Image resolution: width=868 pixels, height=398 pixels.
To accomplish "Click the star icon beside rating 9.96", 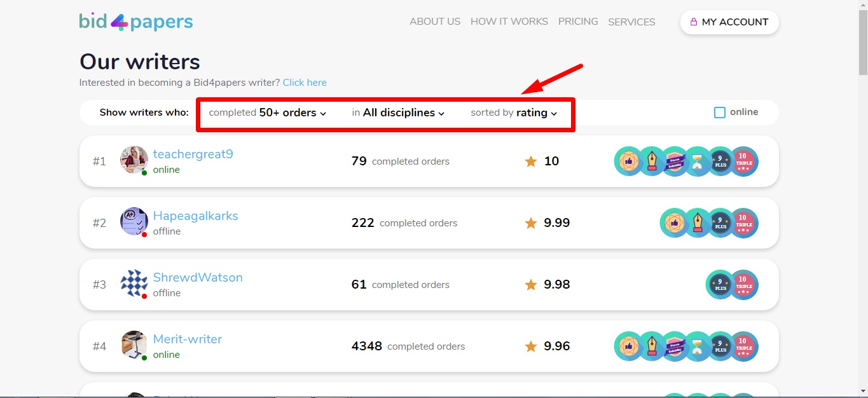I will click(531, 346).
